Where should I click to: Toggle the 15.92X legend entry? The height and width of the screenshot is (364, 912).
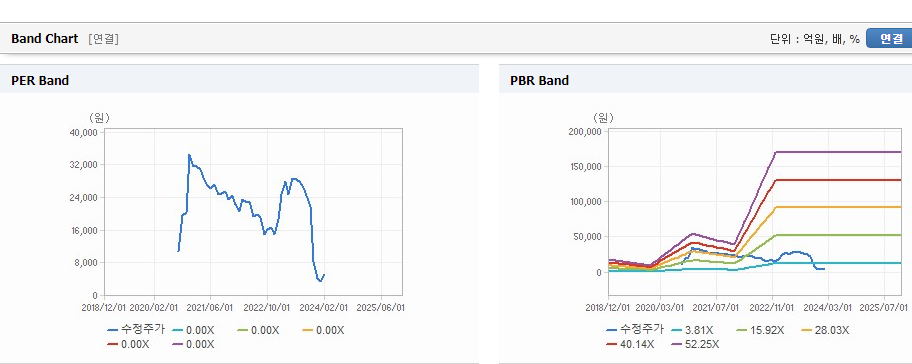point(760,330)
